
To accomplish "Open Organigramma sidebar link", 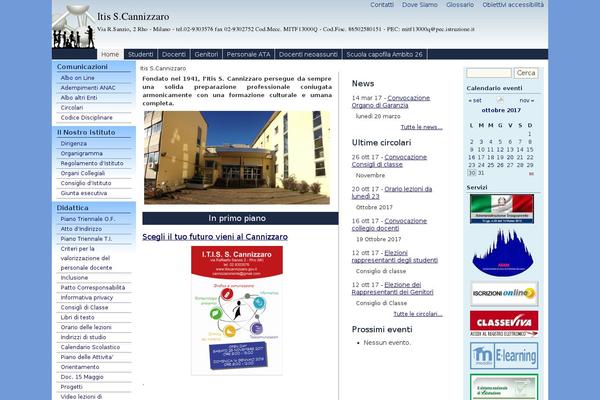I will coord(82,153).
